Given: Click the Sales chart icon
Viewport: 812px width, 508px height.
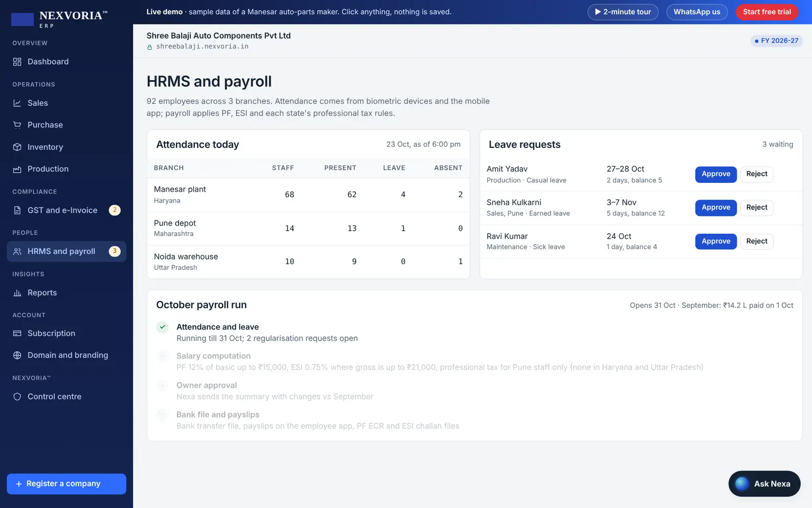Looking at the screenshot, I should click(x=17, y=103).
